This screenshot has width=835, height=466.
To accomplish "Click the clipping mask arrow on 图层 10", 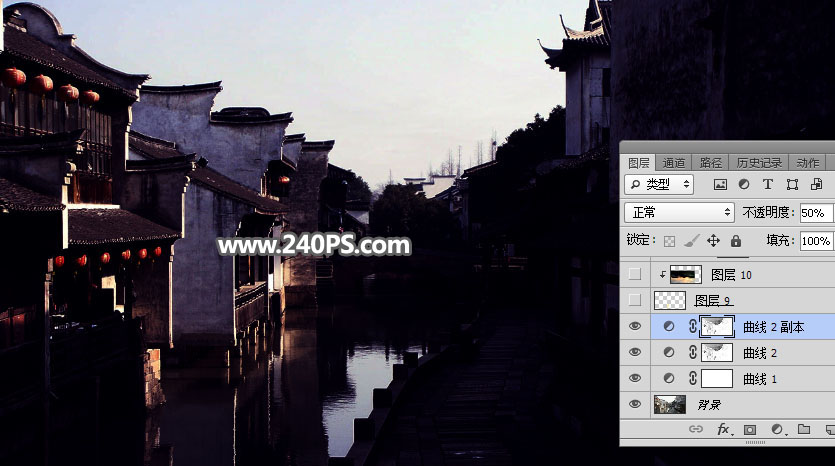I will point(662,275).
